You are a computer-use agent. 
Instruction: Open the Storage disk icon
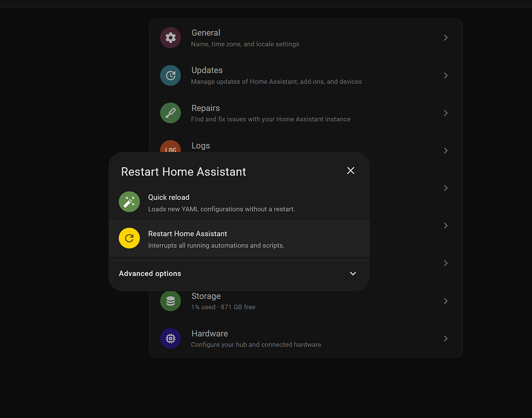(170, 300)
